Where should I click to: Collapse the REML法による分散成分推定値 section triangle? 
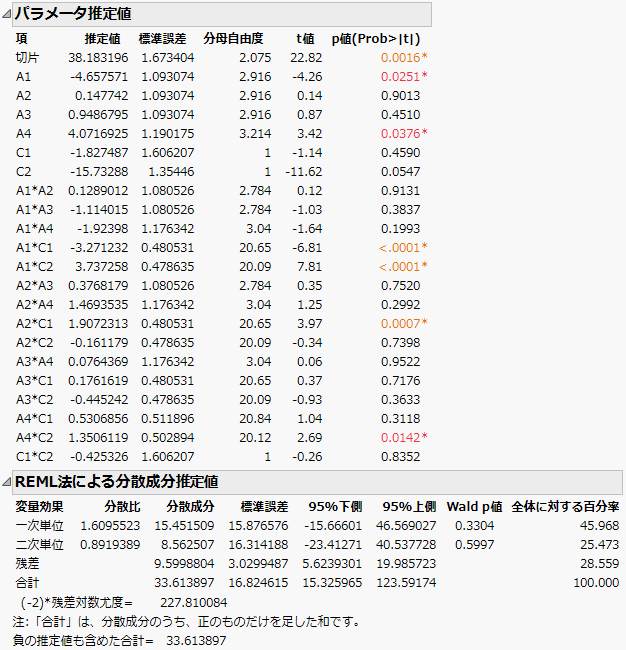coord(7,482)
